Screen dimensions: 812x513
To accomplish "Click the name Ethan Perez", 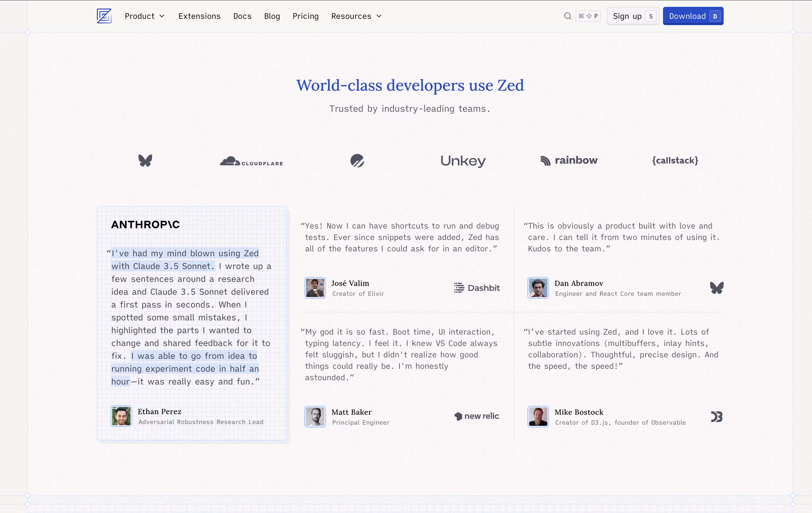I will (x=160, y=412).
